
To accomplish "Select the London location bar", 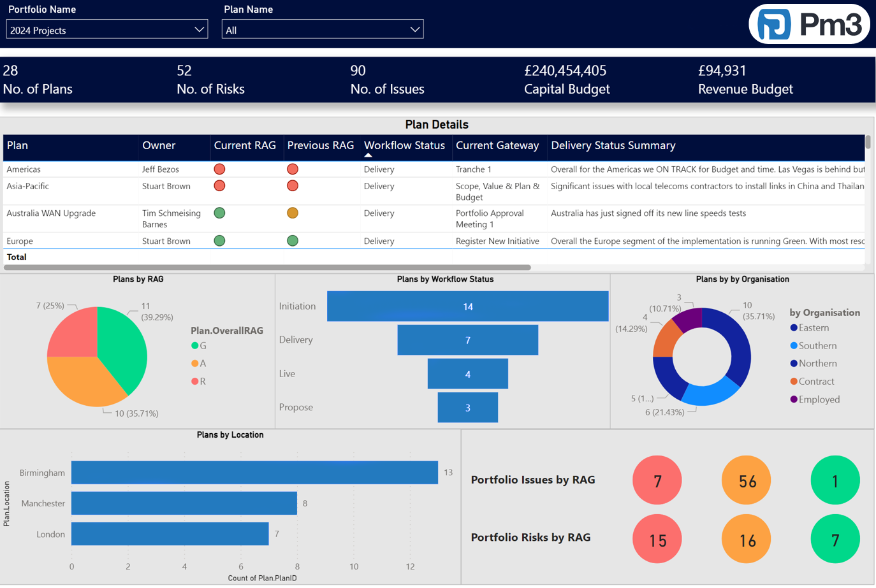I will tap(170, 534).
